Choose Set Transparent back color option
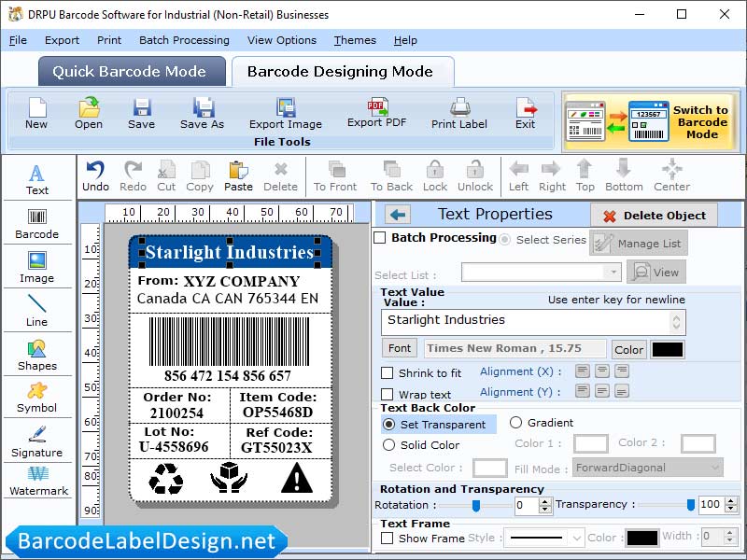The width and height of the screenshot is (747, 560). point(389,425)
